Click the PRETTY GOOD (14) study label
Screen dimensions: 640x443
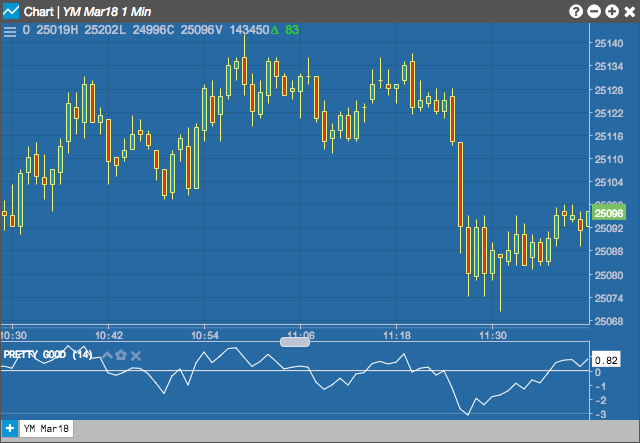click(x=48, y=354)
